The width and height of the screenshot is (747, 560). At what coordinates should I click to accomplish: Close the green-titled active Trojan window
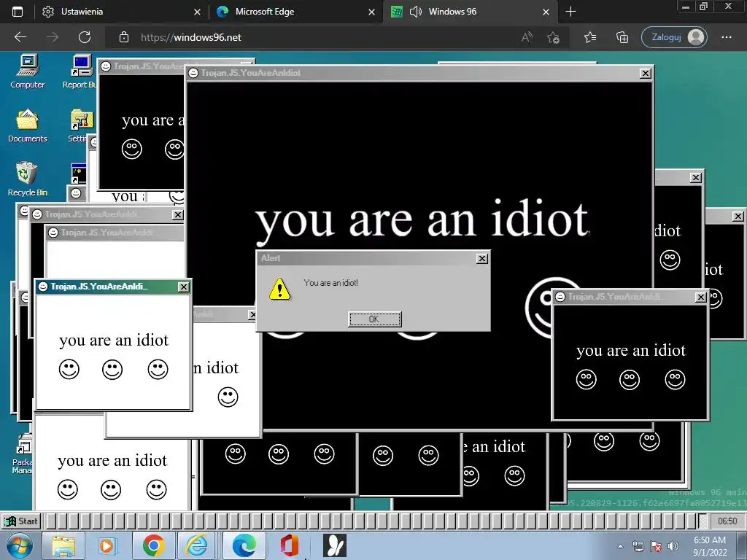183,287
